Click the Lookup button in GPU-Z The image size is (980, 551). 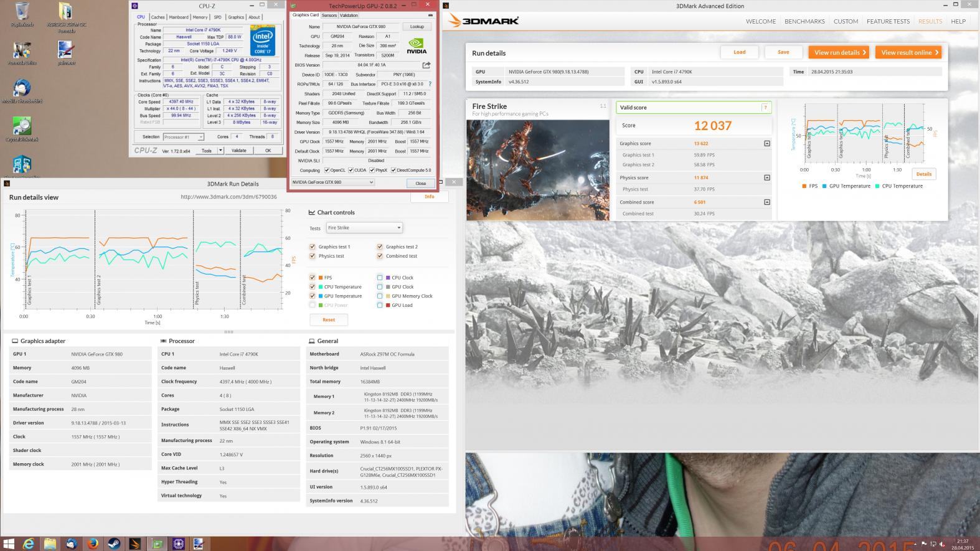click(x=417, y=27)
